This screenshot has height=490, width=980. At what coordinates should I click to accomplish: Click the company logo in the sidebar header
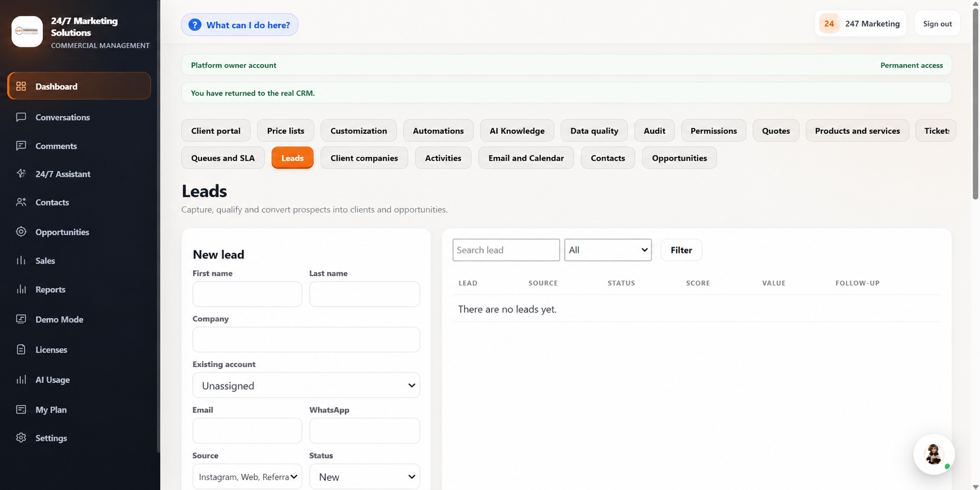27,31
